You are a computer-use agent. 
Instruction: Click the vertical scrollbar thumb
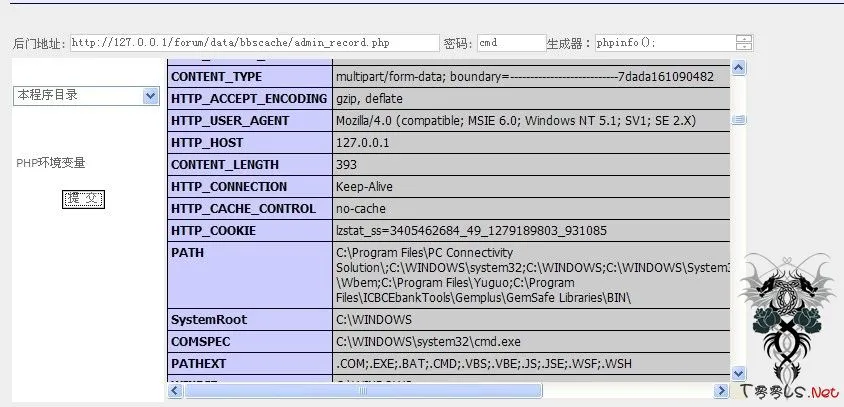tap(738, 120)
